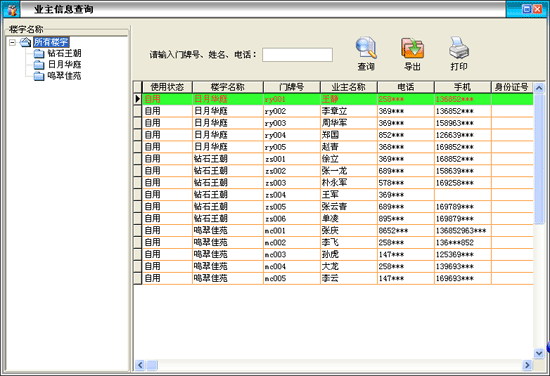Sort by 业主名称 column header
Viewport: 550px width, 376px height.
(349, 87)
